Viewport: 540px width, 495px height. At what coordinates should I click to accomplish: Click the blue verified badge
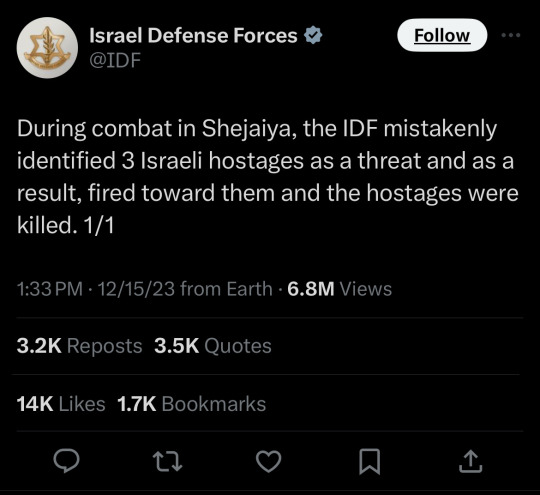pos(313,35)
